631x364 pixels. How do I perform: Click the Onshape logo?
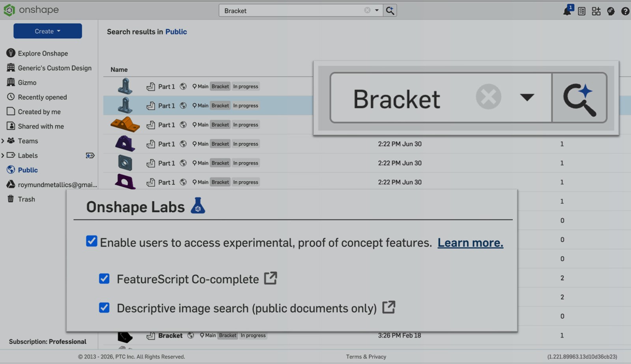[31, 10]
